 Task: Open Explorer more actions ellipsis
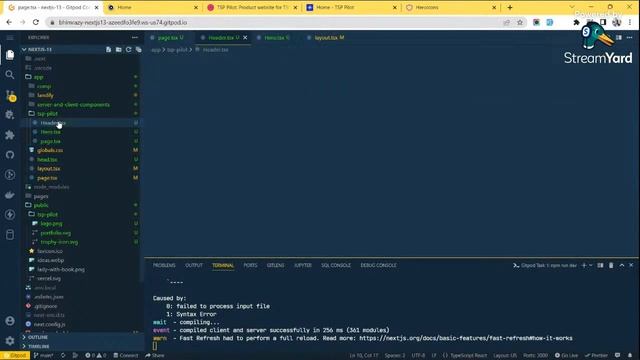click(135, 38)
